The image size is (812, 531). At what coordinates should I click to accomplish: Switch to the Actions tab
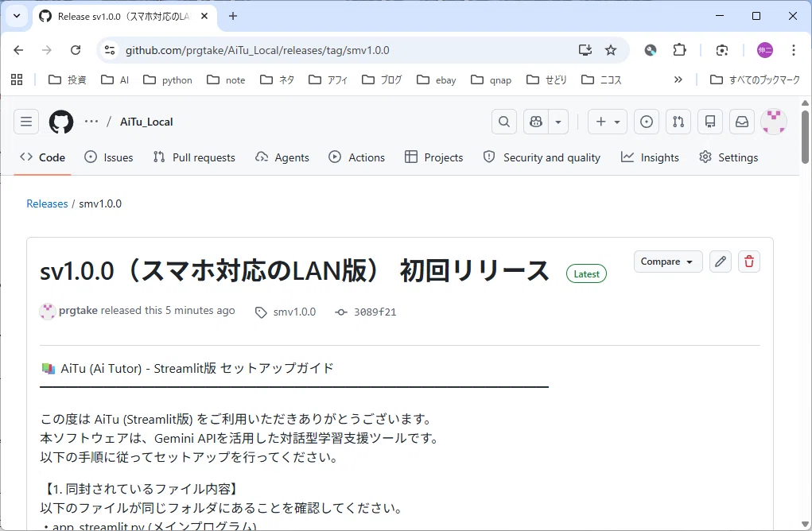[x=357, y=157]
